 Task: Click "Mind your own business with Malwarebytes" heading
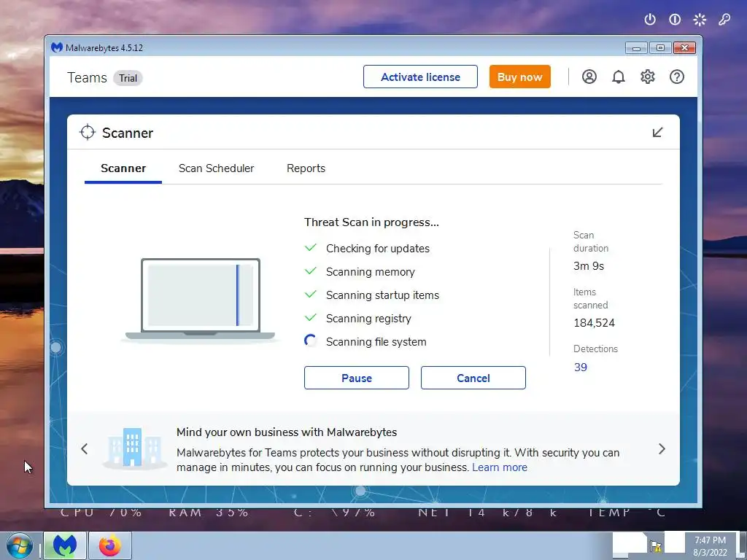click(x=287, y=432)
